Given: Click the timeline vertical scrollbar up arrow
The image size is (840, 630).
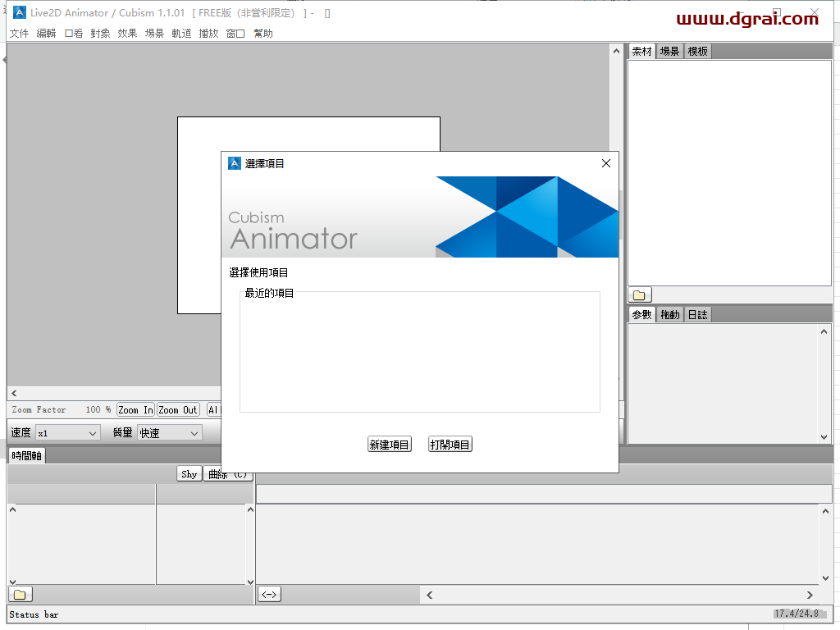Looking at the screenshot, I should (825, 511).
